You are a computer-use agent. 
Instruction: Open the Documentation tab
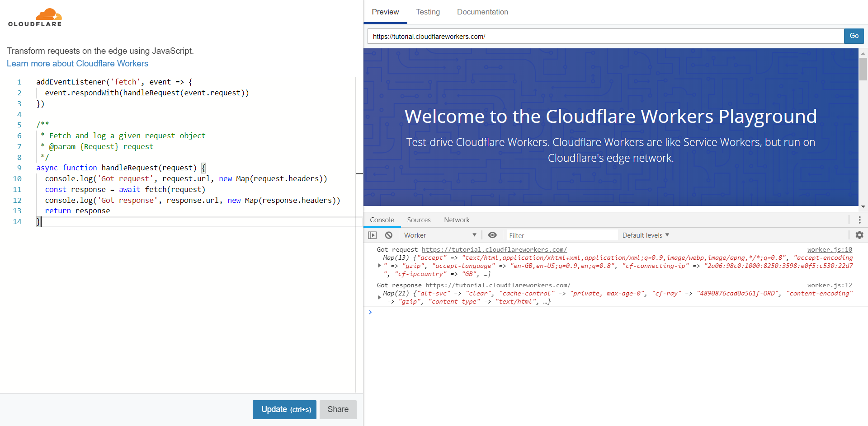482,12
